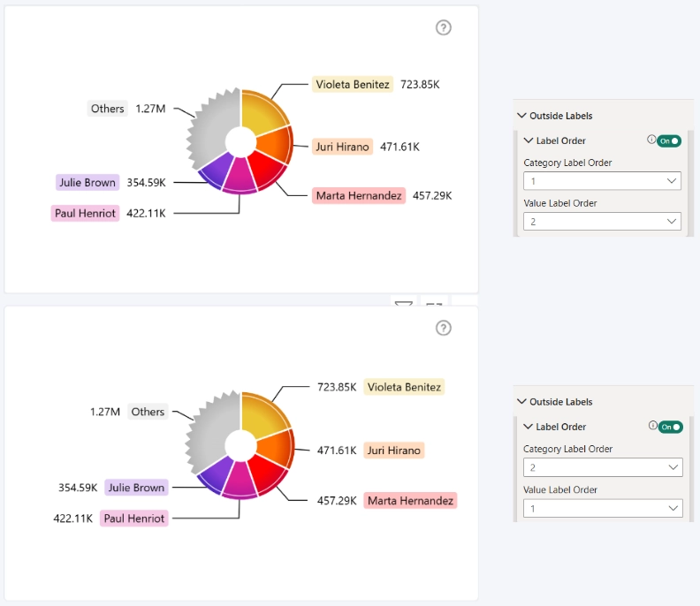The image size is (700, 606).
Task: Select magenta Paul Henriot slice in bottom chart
Action: tap(240, 480)
